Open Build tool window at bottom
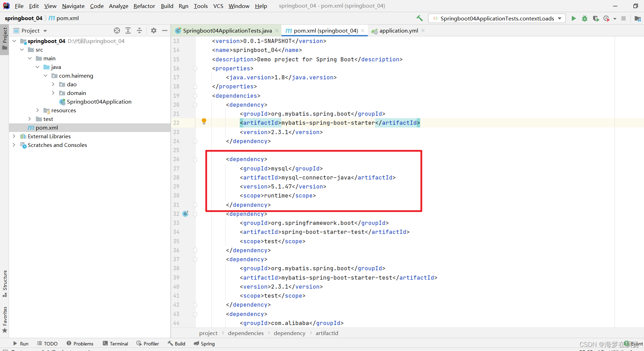The image size is (644, 351). (x=177, y=344)
